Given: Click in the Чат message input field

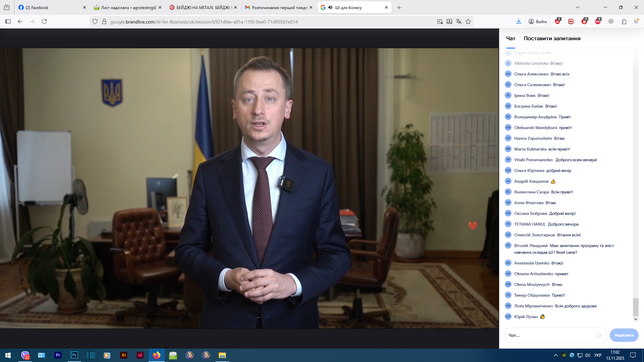Looking at the screenshot, I should coord(550,336).
